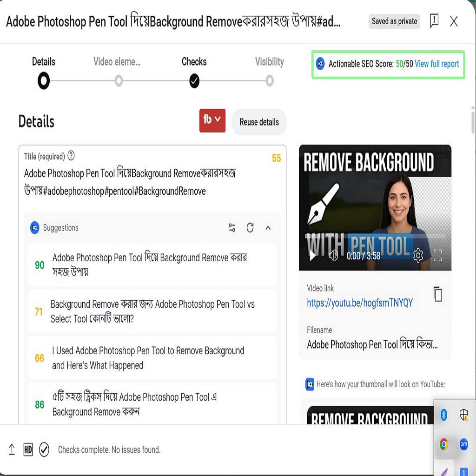Click the upload status arrow icon
The height and width of the screenshot is (476, 476).
click(x=12, y=450)
